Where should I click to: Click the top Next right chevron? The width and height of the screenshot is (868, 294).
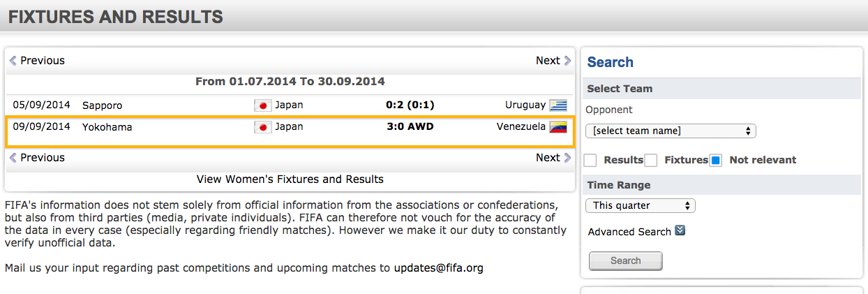(567, 61)
